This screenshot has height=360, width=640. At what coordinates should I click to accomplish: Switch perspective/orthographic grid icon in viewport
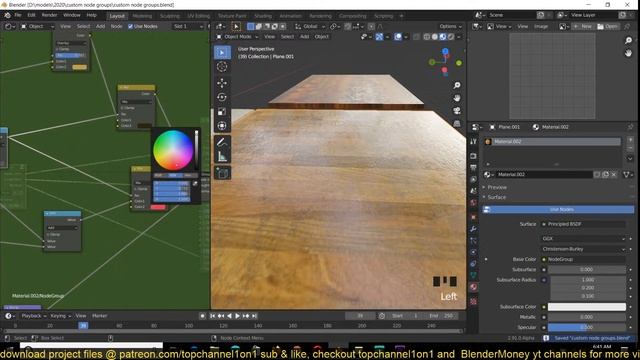coord(457,123)
